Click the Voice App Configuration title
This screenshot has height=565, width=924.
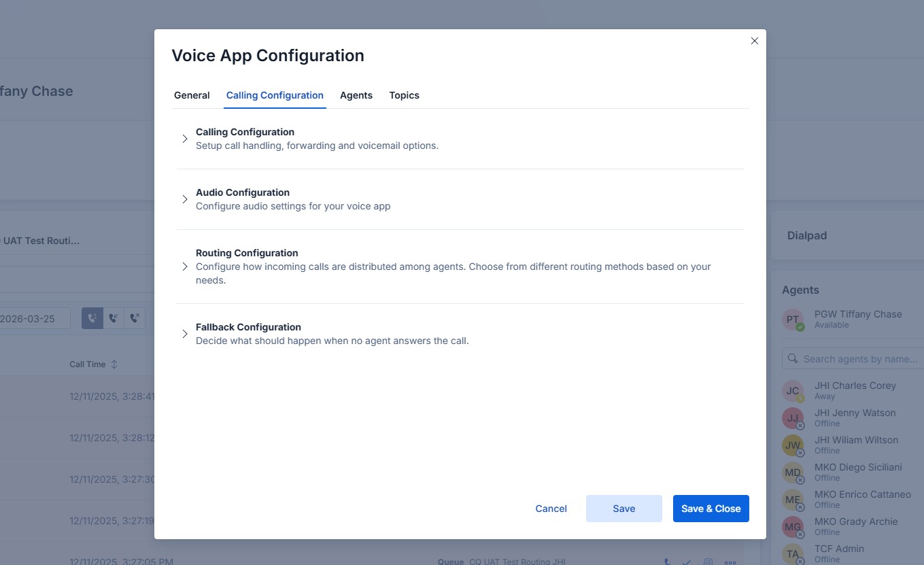pos(268,56)
